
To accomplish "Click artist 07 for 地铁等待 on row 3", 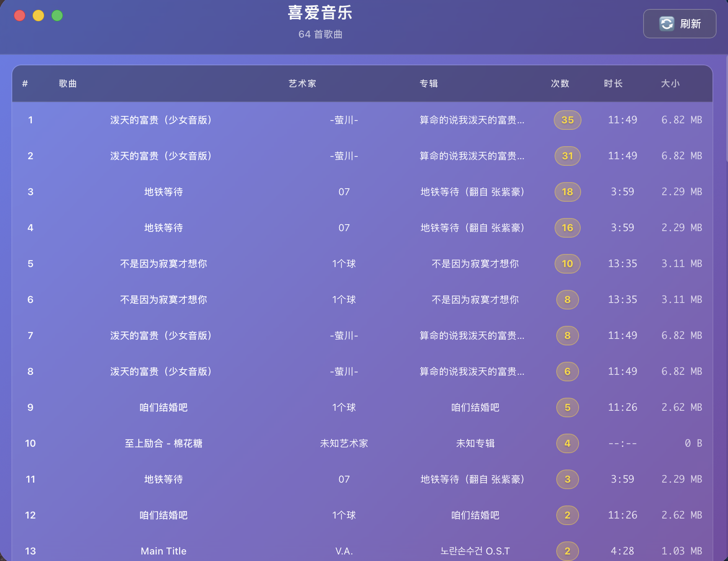I will click(344, 191).
